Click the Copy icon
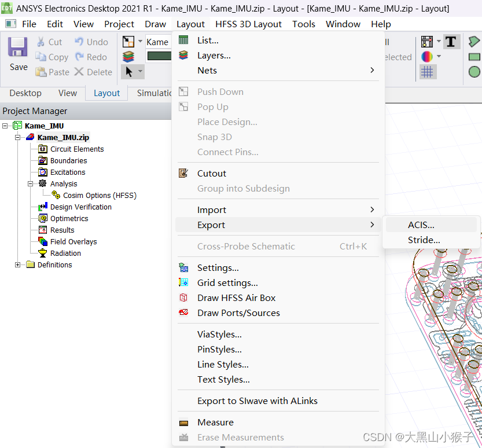482x448 pixels. click(x=41, y=57)
